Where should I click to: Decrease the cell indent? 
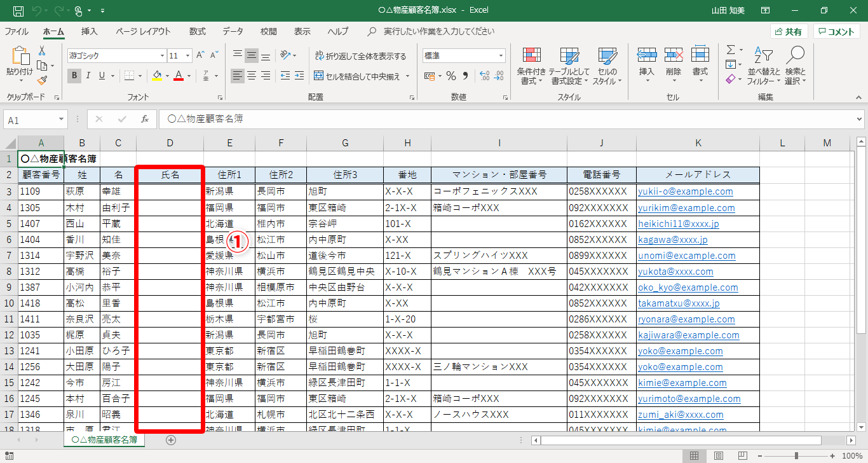tap(284, 76)
